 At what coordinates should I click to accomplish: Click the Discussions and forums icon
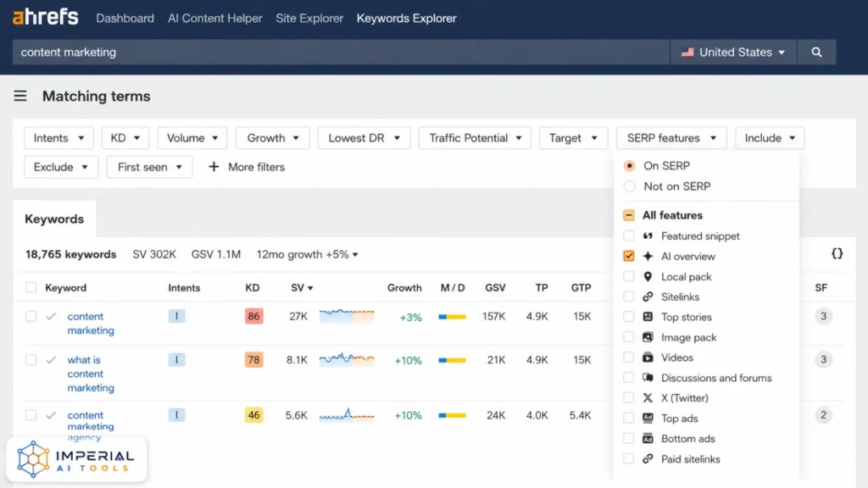(648, 377)
